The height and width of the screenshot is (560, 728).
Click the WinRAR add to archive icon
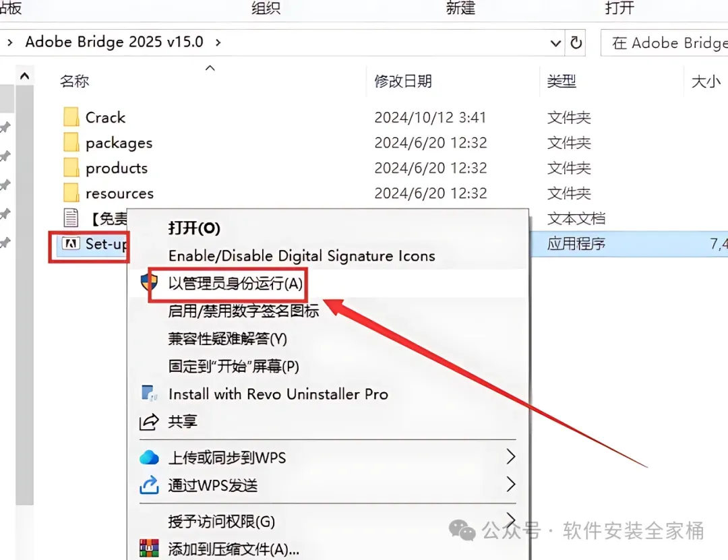pos(149,549)
